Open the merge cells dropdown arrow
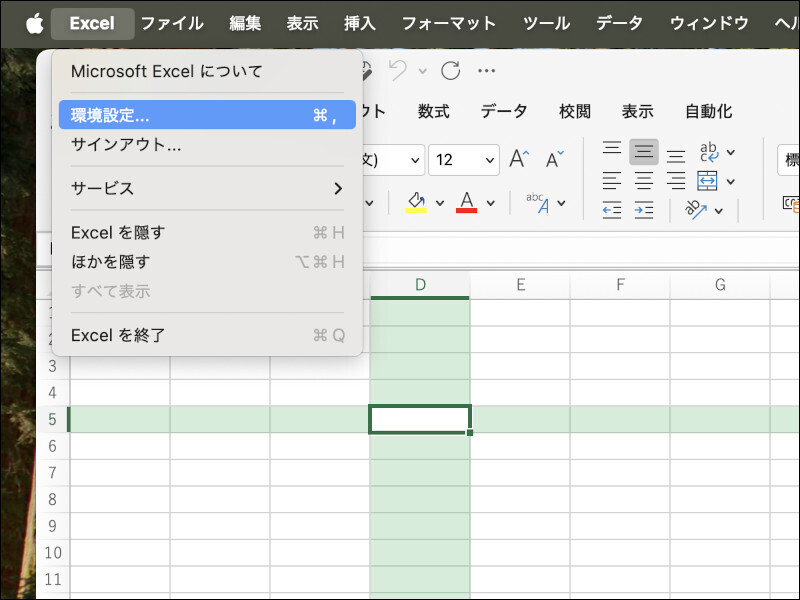Image resolution: width=800 pixels, height=600 pixels. (731, 181)
